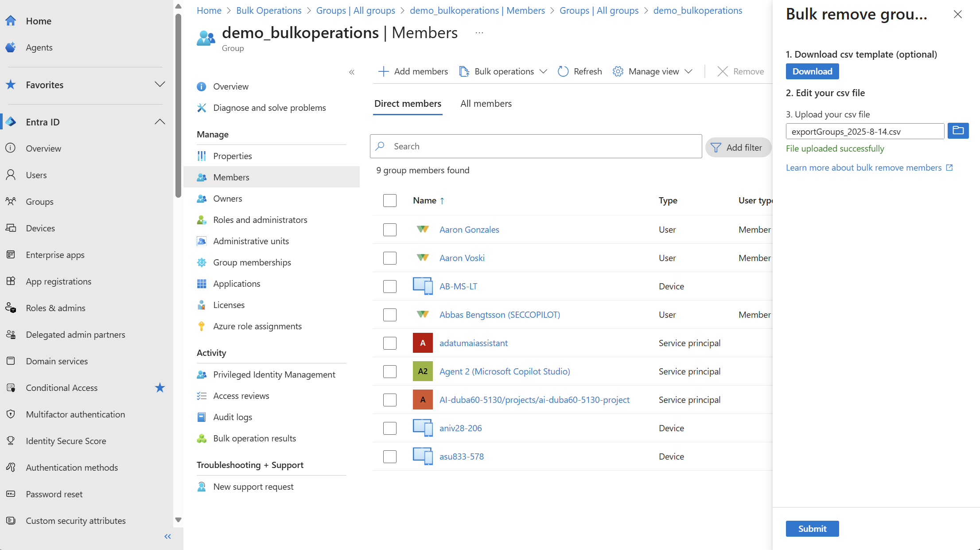Click the Refresh icon on the members toolbar
The width and height of the screenshot is (980, 550).
[x=563, y=71]
